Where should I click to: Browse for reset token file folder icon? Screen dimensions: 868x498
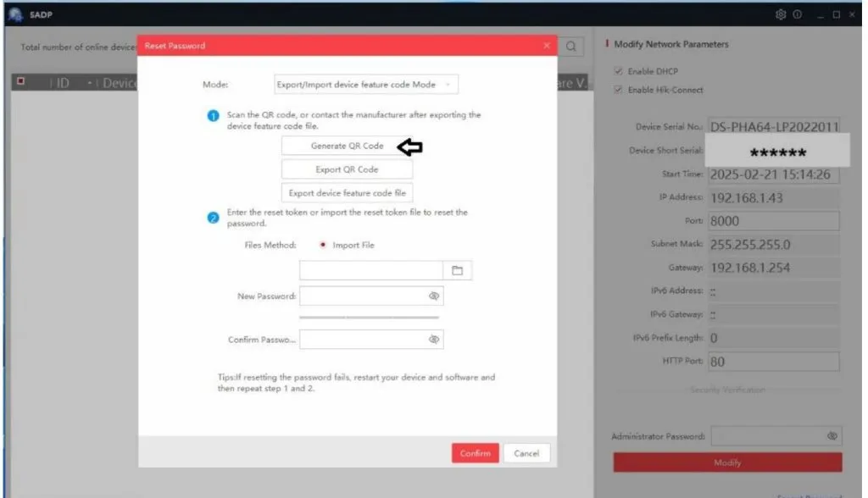(x=457, y=270)
